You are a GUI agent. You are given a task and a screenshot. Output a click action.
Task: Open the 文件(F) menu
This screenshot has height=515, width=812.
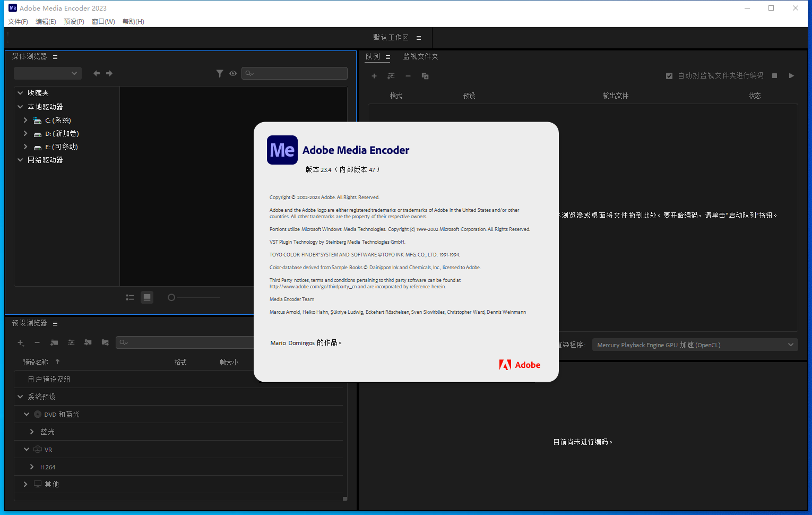[x=18, y=22]
